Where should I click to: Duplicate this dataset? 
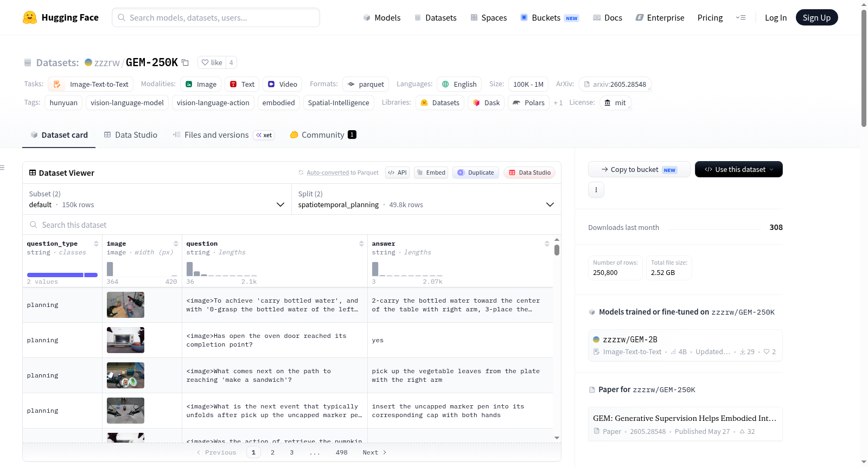point(476,172)
